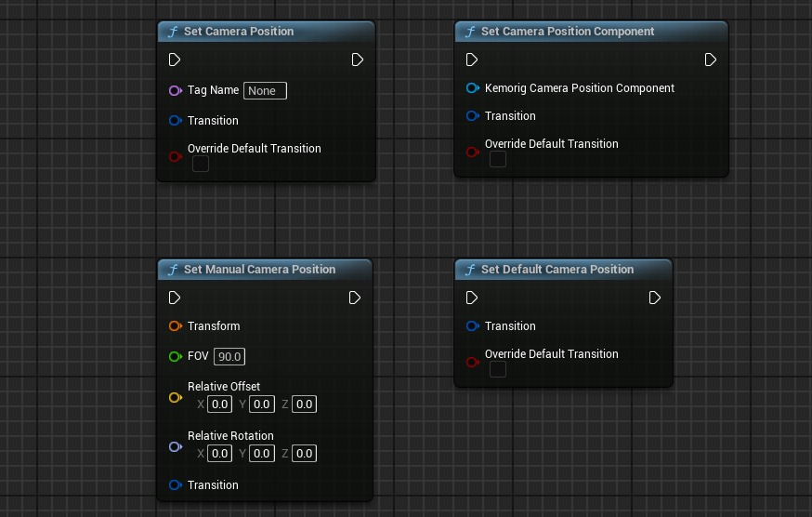Click Kemorig Camera Position Component object pin
812x517 pixels.
[472, 88]
